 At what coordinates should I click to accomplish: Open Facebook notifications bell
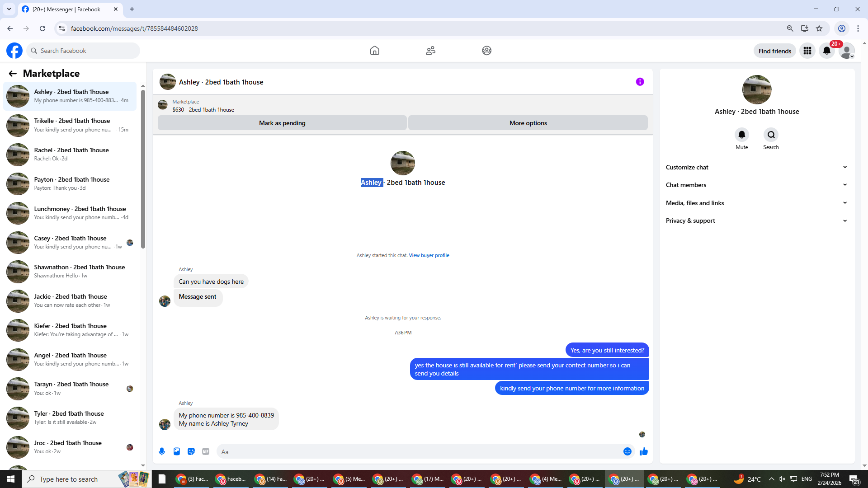tap(827, 51)
